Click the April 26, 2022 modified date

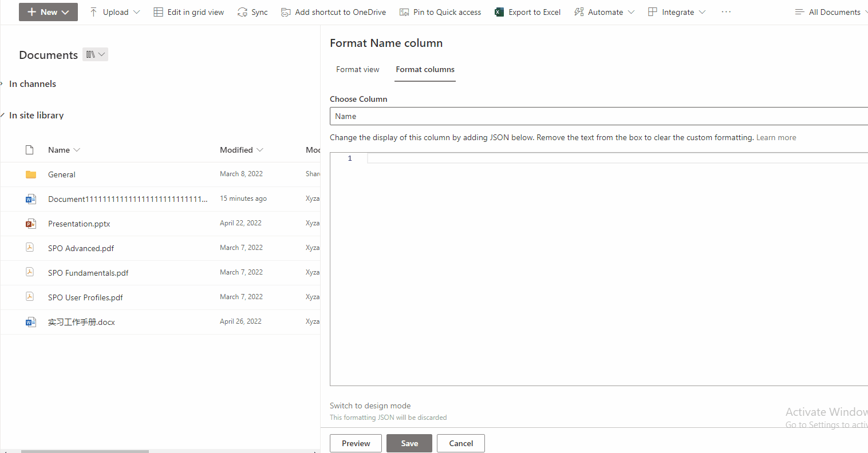(x=240, y=321)
